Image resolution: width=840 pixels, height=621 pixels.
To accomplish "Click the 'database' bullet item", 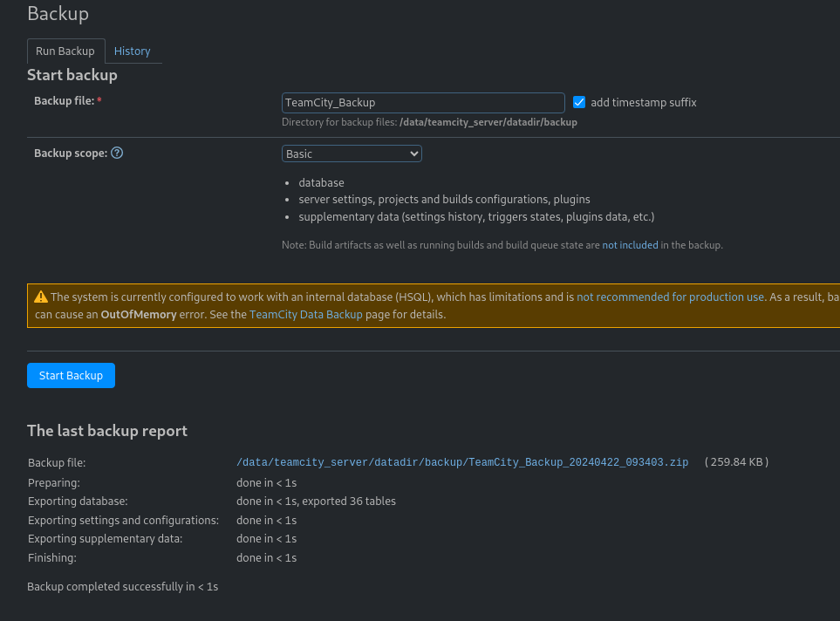I will [x=321, y=182].
